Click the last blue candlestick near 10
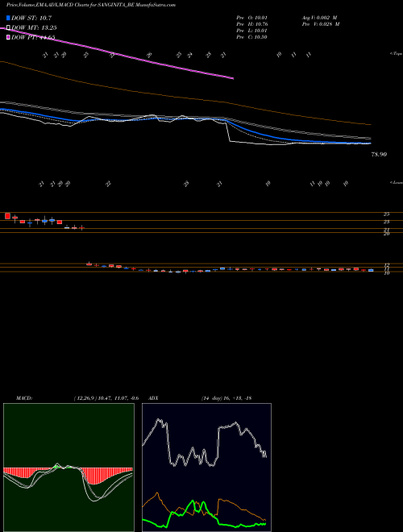Image resolution: width=403 pixels, height=532 pixels. (x=371, y=270)
